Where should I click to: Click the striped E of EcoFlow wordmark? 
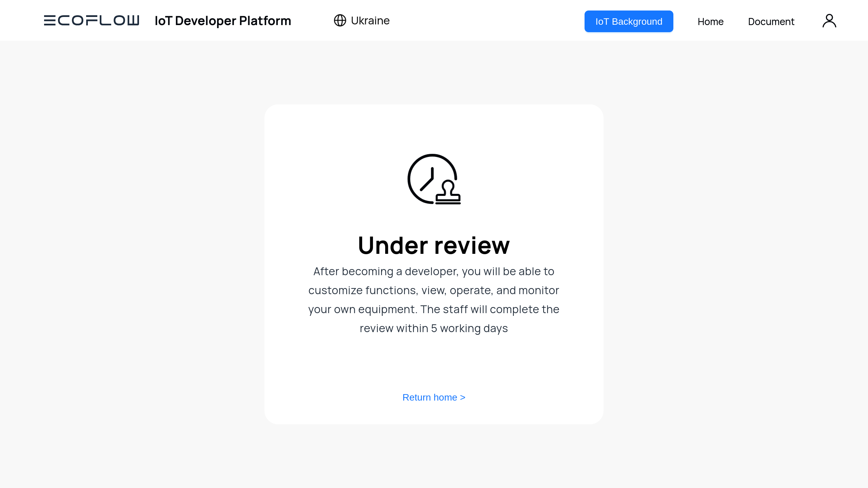click(50, 20)
